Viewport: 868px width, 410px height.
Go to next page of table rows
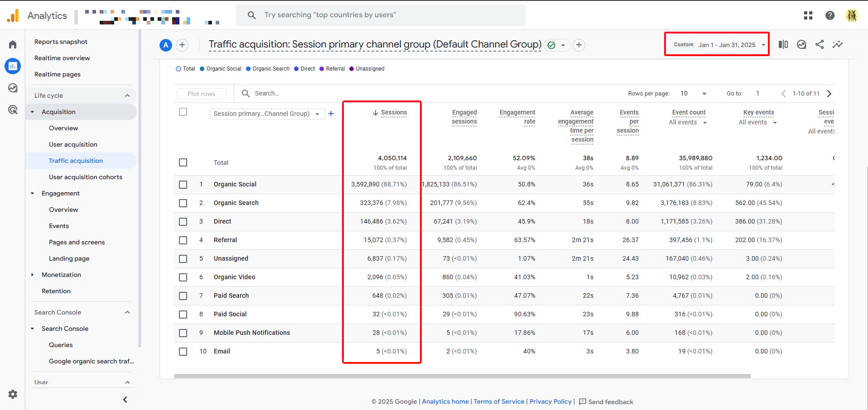829,94
